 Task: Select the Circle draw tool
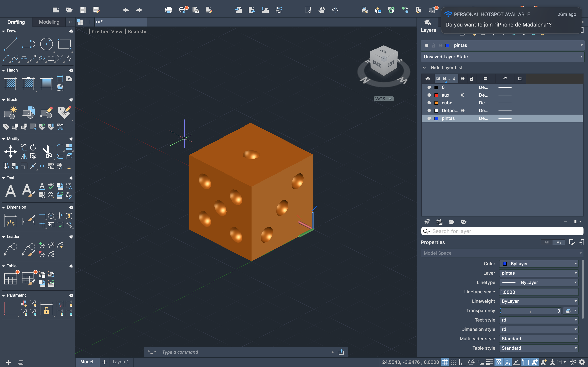(x=46, y=44)
